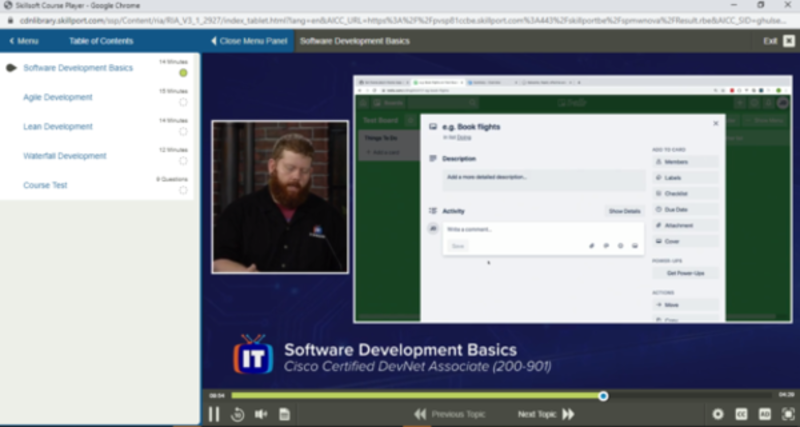Click status circle beside Course Test
This screenshot has height=427, width=800.
[x=183, y=190]
